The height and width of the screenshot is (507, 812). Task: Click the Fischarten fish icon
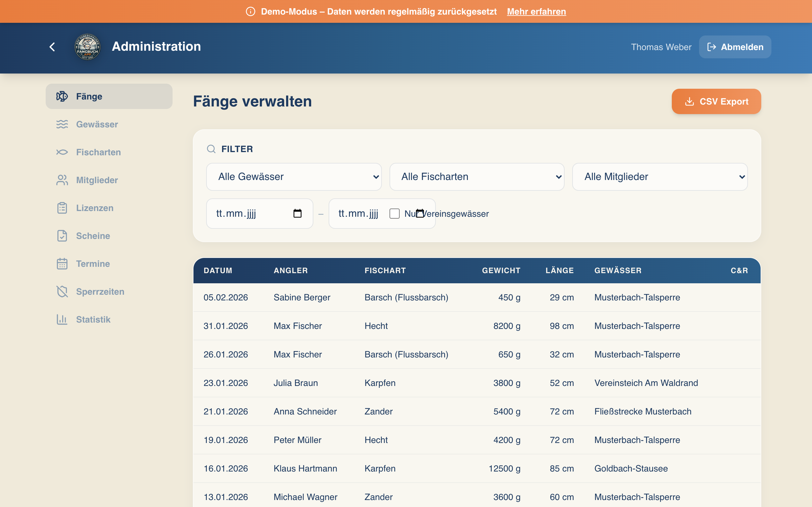pos(62,152)
